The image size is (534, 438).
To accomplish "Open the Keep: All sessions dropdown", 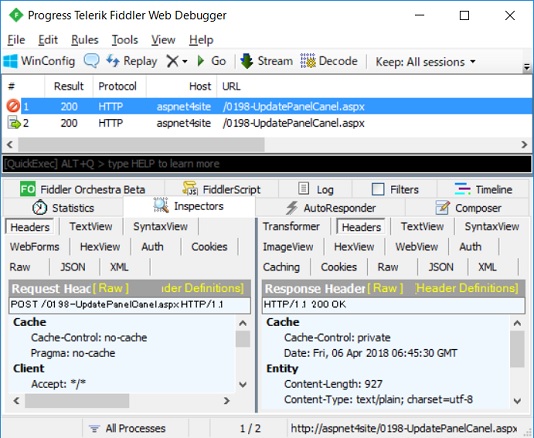I will [x=425, y=62].
